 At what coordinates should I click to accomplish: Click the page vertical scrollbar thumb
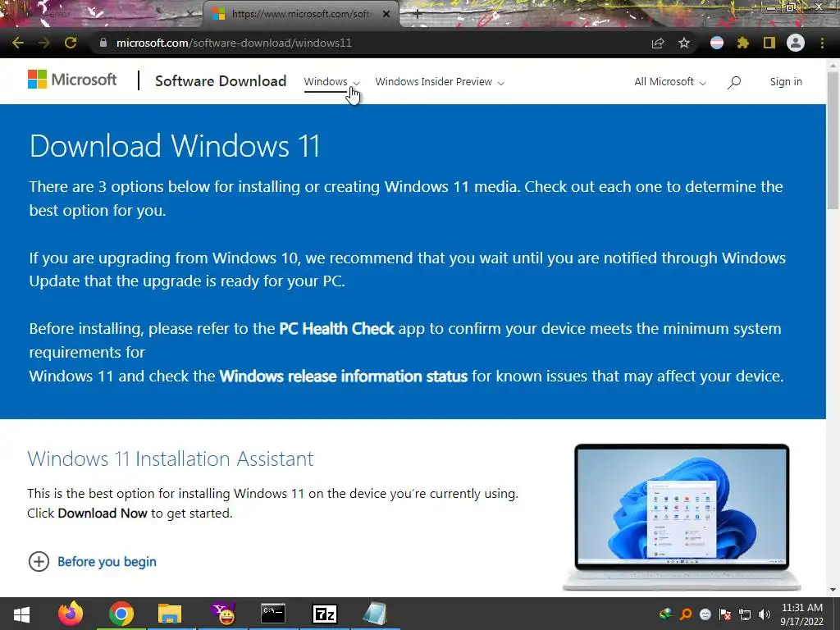pyautogui.click(x=833, y=140)
